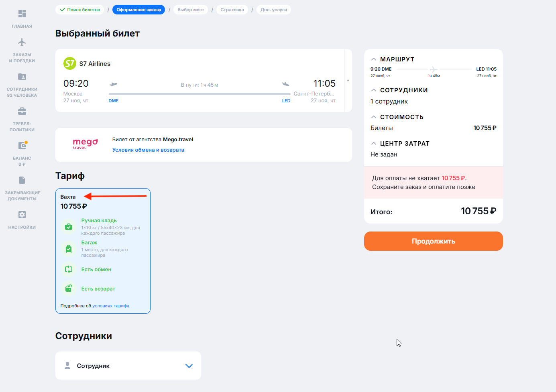Open the Настройки gear icon
This screenshot has height=392, width=556.
pyautogui.click(x=22, y=215)
